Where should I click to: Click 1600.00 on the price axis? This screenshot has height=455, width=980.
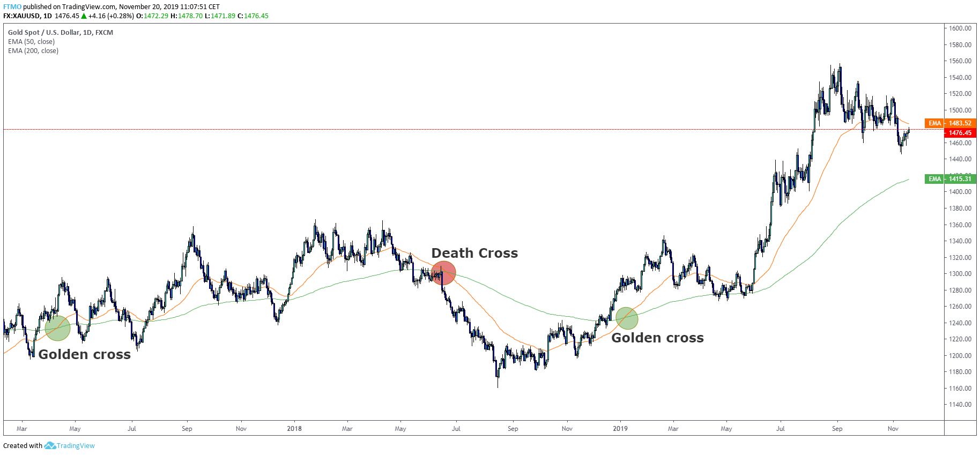[960, 28]
